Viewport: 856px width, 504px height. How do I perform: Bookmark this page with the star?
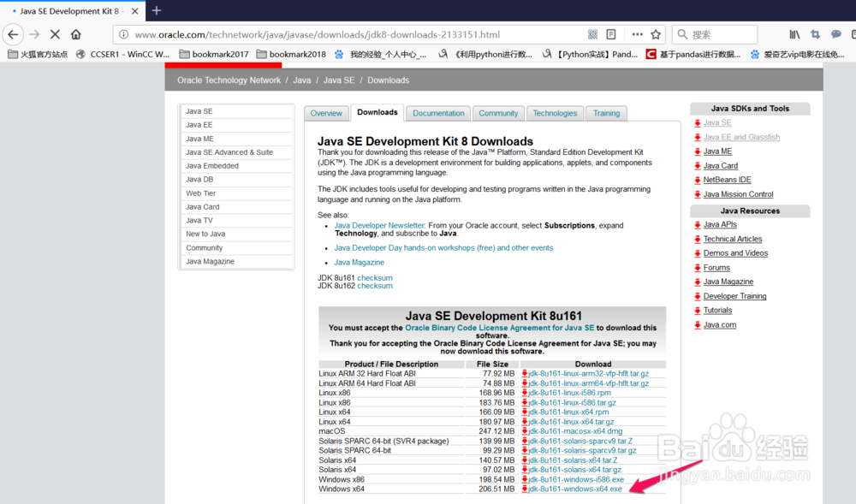tap(656, 34)
